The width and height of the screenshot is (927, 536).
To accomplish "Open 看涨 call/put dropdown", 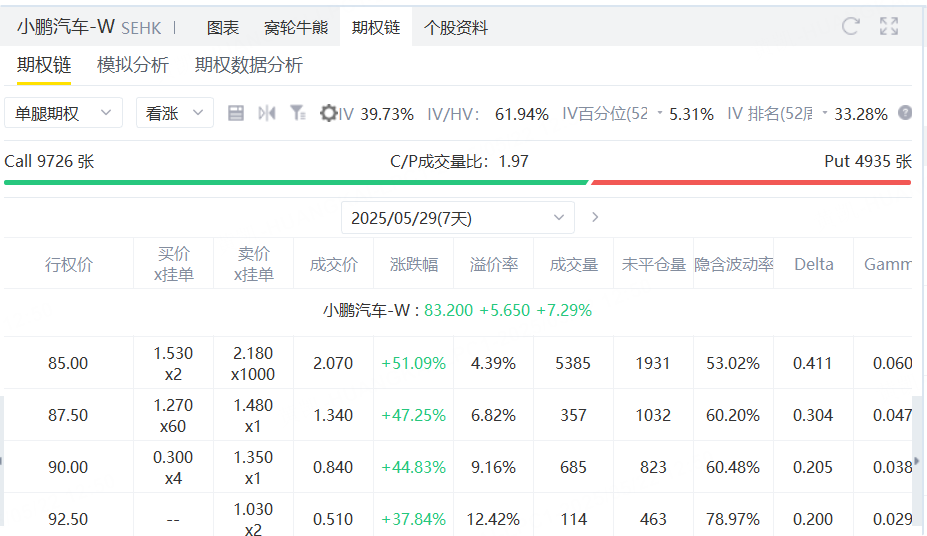I will pyautogui.click(x=174, y=113).
